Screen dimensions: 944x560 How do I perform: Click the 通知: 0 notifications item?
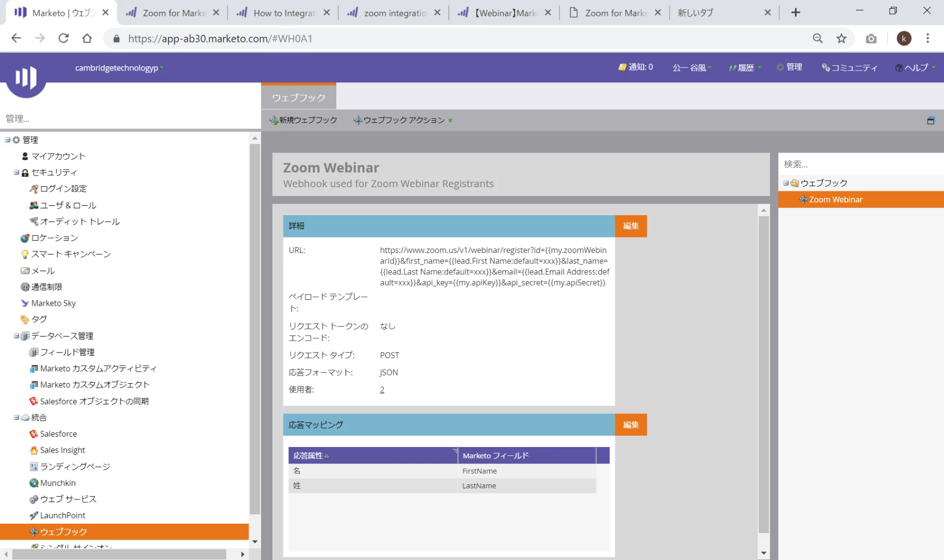[x=635, y=67]
